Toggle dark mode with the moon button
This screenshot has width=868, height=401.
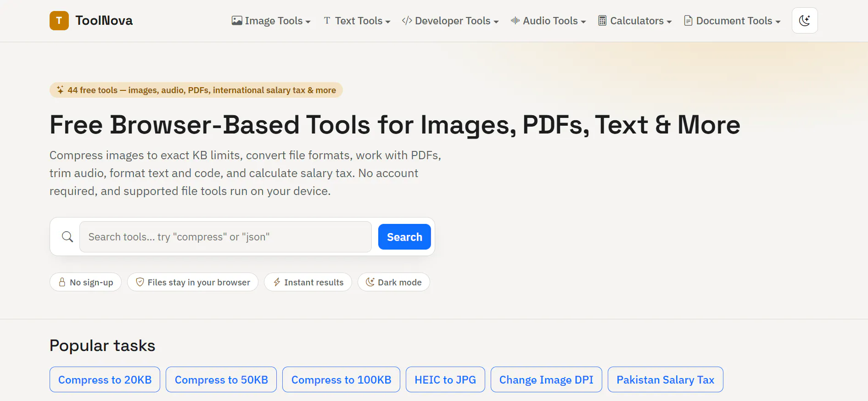tap(805, 21)
